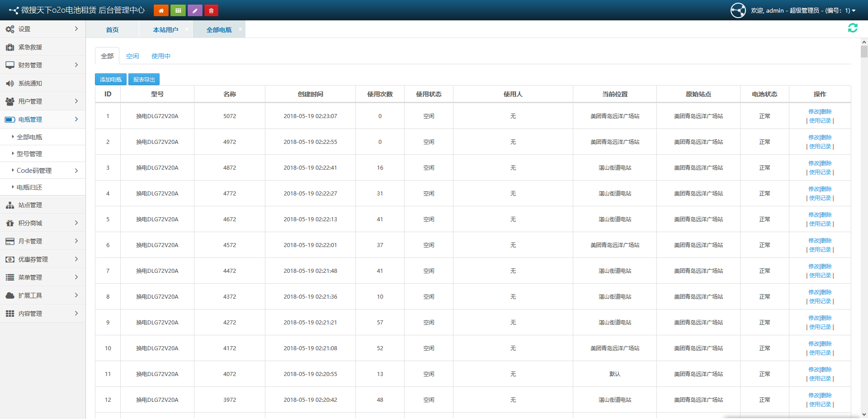The image size is (868, 419).
Task: Click the green grid icon button
Action: tap(178, 10)
